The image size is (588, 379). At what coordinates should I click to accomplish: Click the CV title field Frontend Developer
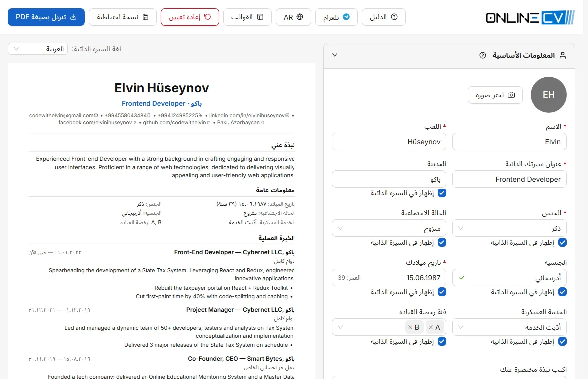tap(509, 179)
